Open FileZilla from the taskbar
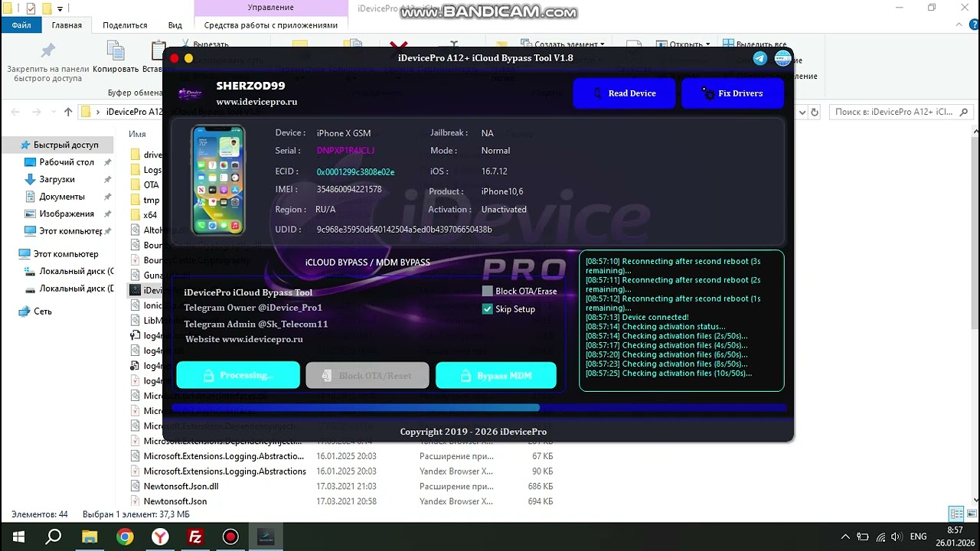The image size is (980, 551). pos(195,536)
